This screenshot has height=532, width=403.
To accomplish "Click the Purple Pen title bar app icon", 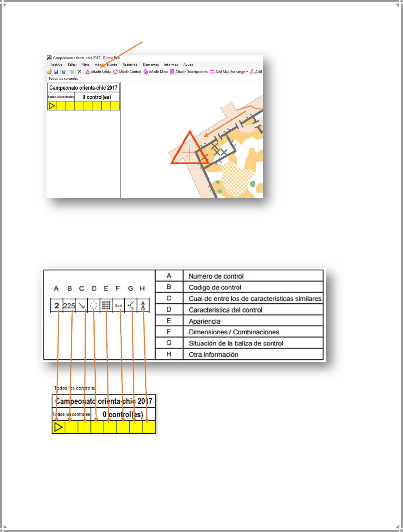I will point(49,58).
